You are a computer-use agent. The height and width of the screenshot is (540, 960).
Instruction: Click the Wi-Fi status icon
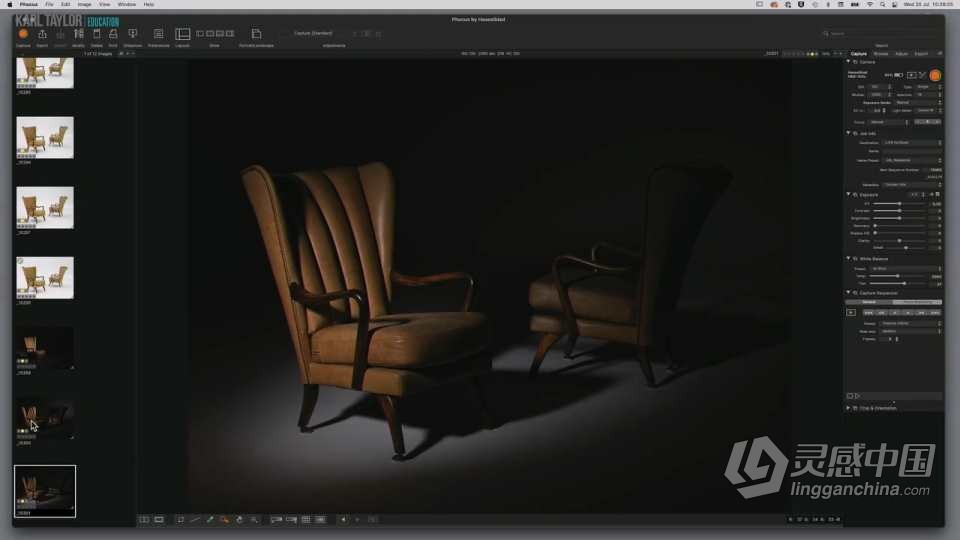(x=870, y=4)
